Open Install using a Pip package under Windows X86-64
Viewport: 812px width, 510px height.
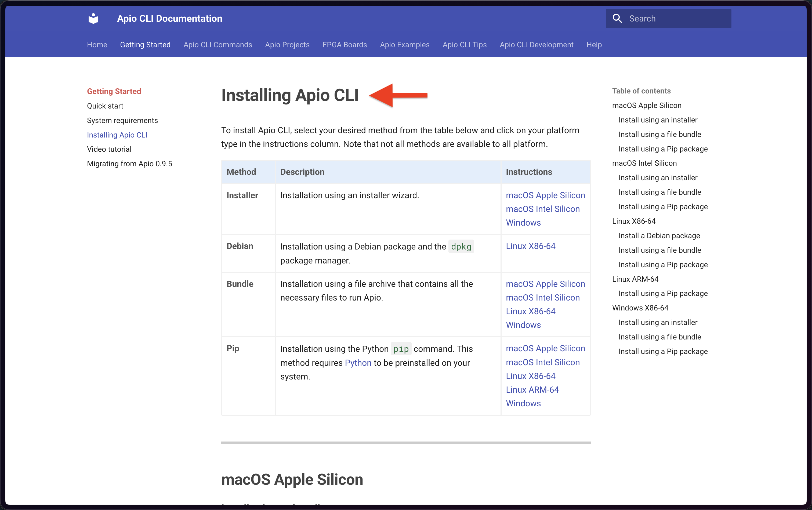click(x=663, y=352)
